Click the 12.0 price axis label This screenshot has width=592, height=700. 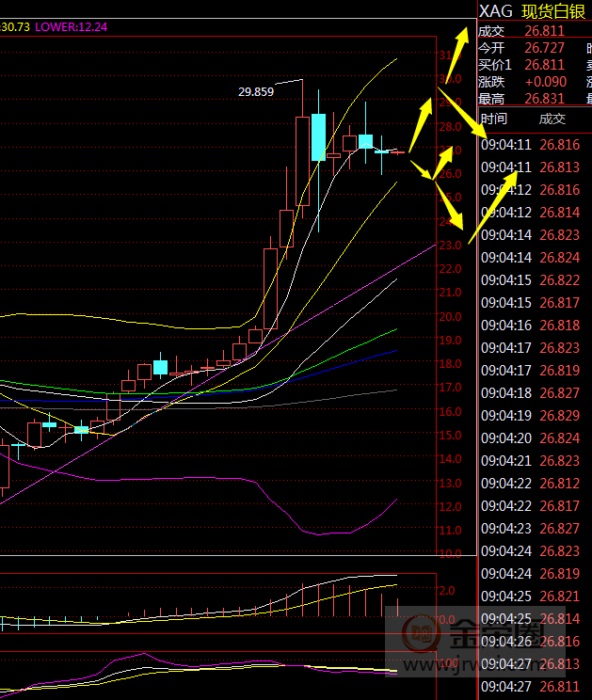point(450,507)
